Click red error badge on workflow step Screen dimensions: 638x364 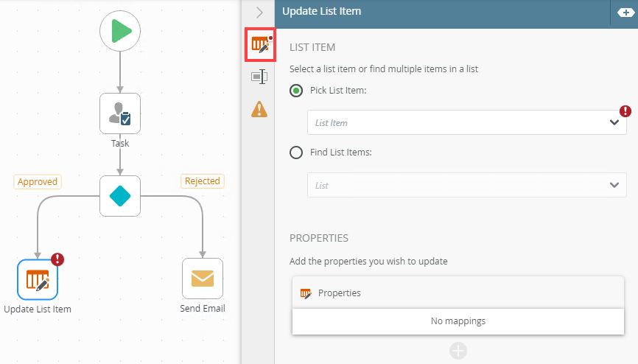pos(57,259)
